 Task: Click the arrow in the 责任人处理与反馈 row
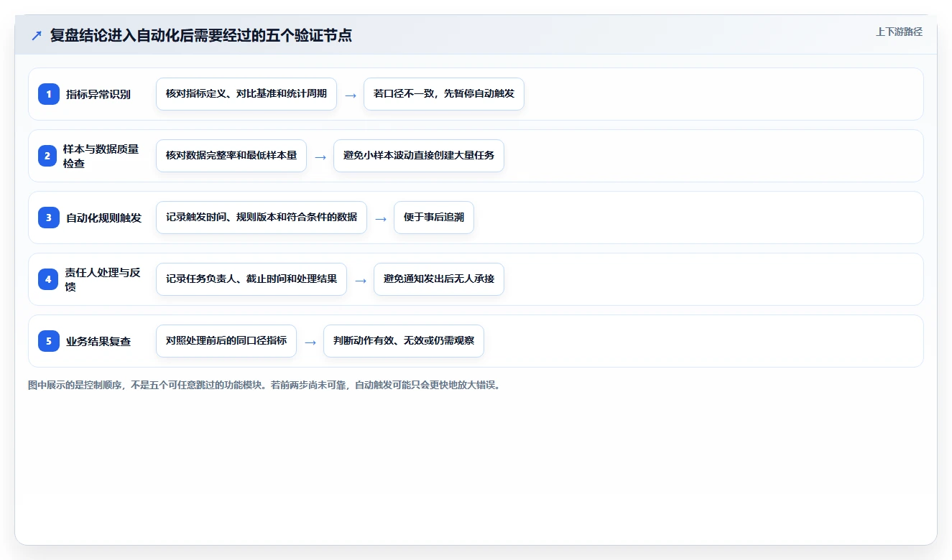pyautogui.click(x=361, y=281)
